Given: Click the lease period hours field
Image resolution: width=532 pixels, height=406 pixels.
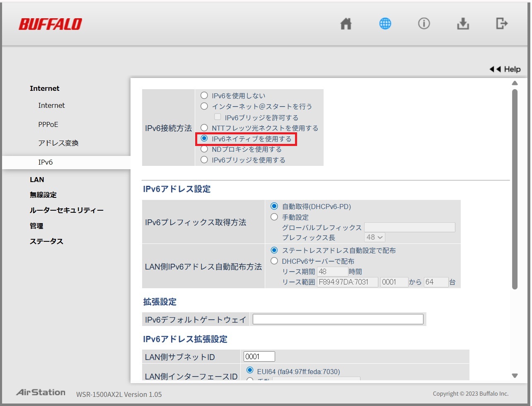Looking at the screenshot, I should (333, 271).
